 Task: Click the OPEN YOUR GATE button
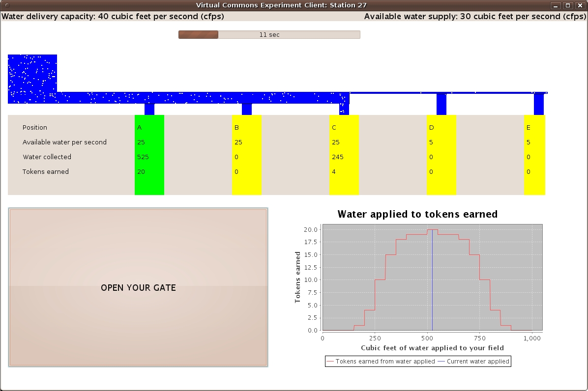pos(138,287)
